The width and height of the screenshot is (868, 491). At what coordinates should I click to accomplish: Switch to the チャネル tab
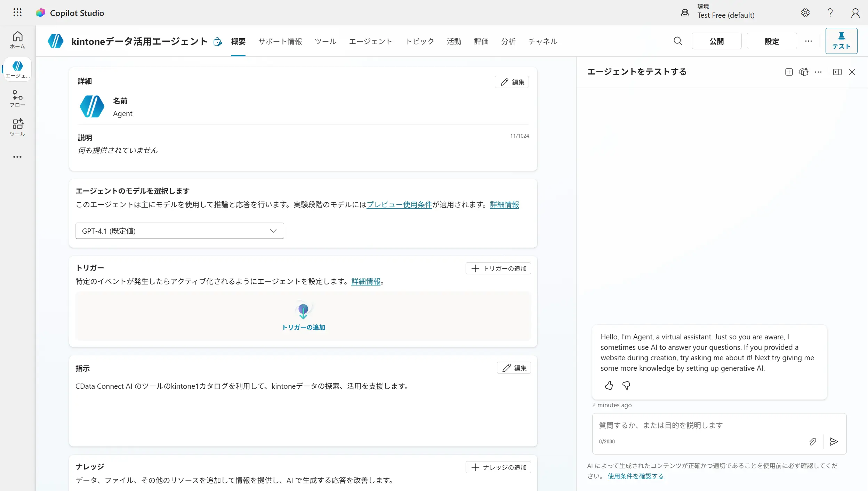[542, 41]
